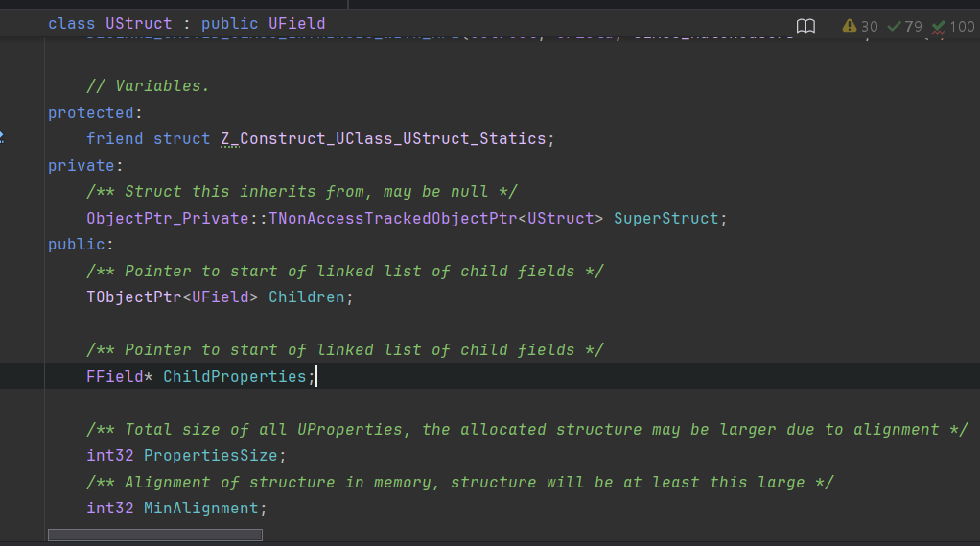Click the ObjectPtr_Private namespace token
This screenshot has width=980, height=546.
(x=168, y=218)
